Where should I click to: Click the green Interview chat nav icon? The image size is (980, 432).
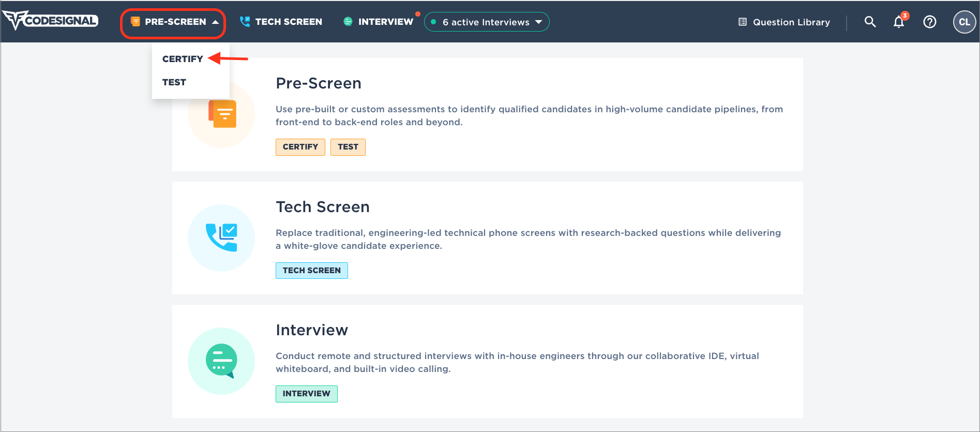[348, 22]
